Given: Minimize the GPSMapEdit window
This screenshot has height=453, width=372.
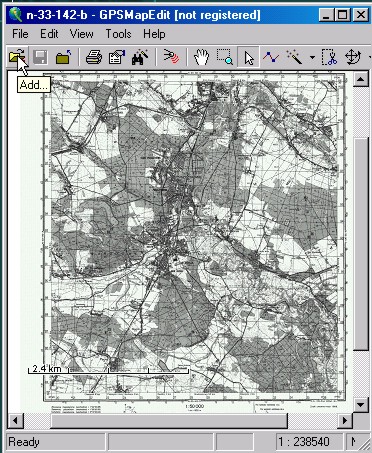Looking at the screenshot, I should tap(326, 15).
